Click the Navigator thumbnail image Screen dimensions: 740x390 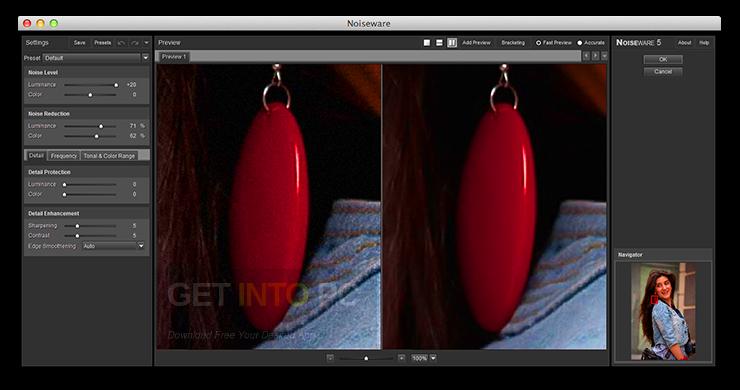point(663,312)
